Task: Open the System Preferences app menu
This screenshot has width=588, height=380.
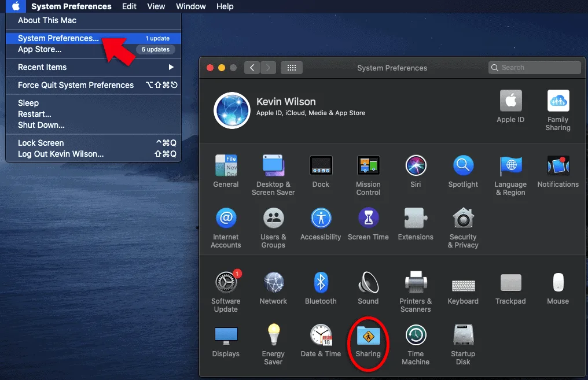Action: tap(71, 6)
